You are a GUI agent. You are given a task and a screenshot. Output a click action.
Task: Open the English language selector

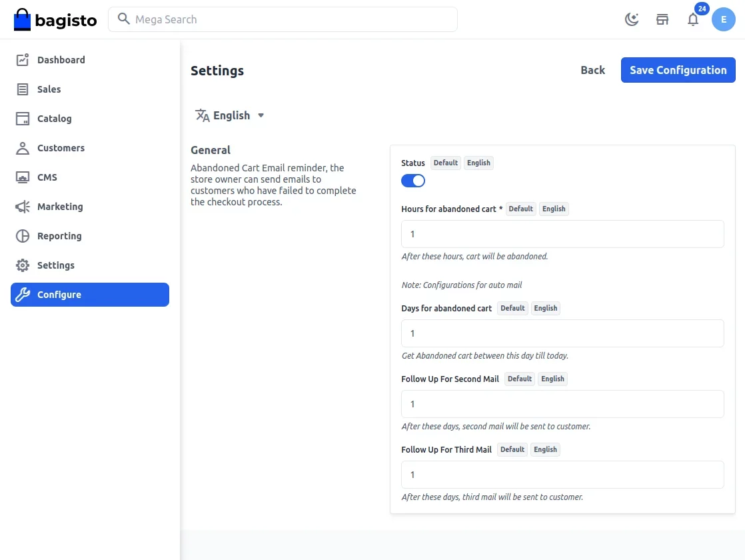click(x=229, y=115)
